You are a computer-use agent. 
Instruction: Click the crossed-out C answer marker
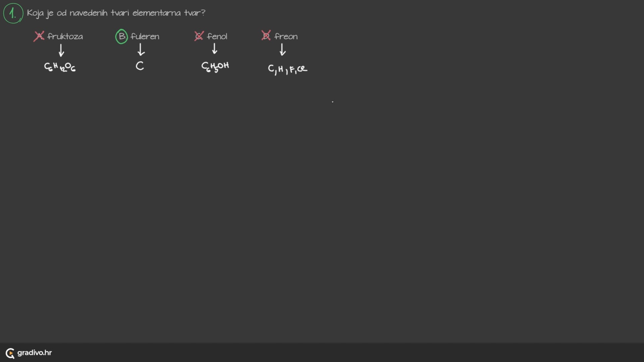click(x=199, y=36)
